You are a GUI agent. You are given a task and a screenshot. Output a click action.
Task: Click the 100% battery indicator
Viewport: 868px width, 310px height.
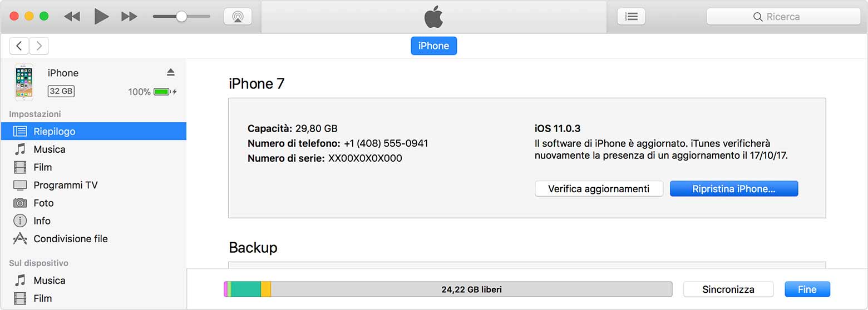pyautogui.click(x=152, y=92)
